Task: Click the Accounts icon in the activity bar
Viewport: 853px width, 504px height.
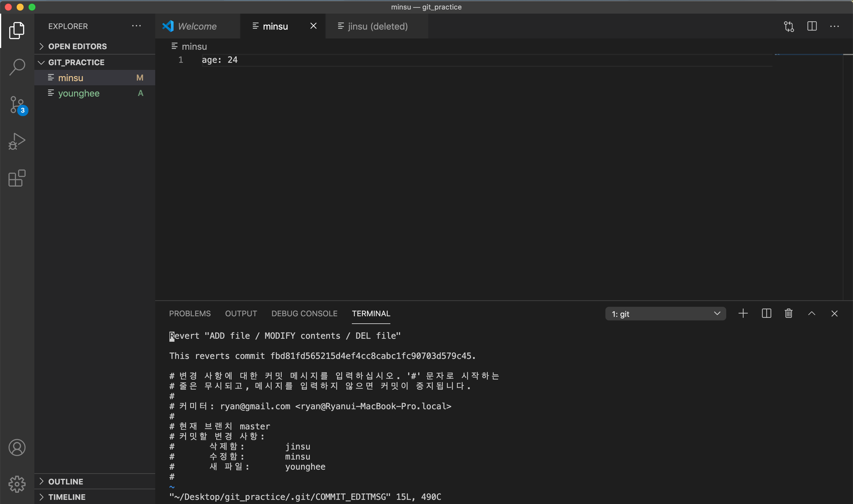Action: coord(17,447)
